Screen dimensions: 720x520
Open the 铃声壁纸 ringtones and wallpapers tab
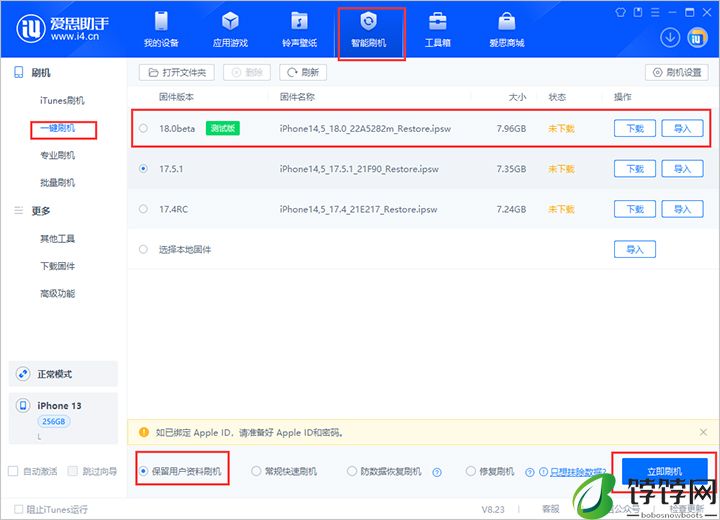(x=299, y=30)
